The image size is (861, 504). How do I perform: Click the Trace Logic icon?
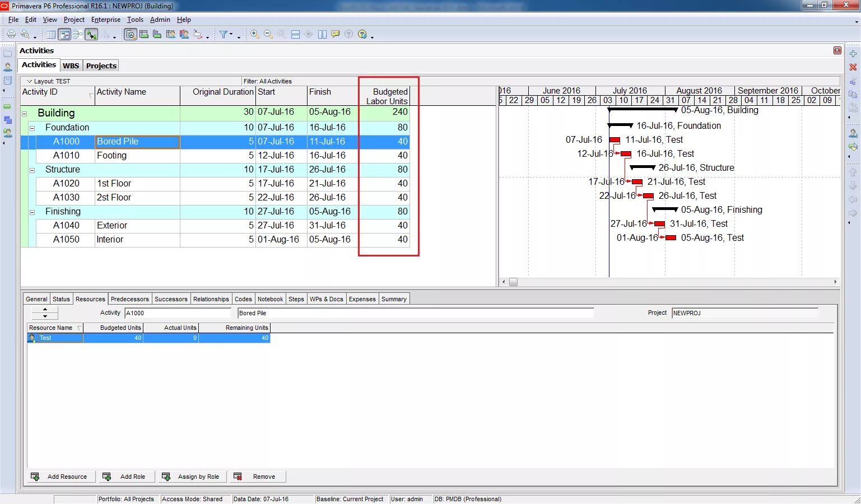198,34
